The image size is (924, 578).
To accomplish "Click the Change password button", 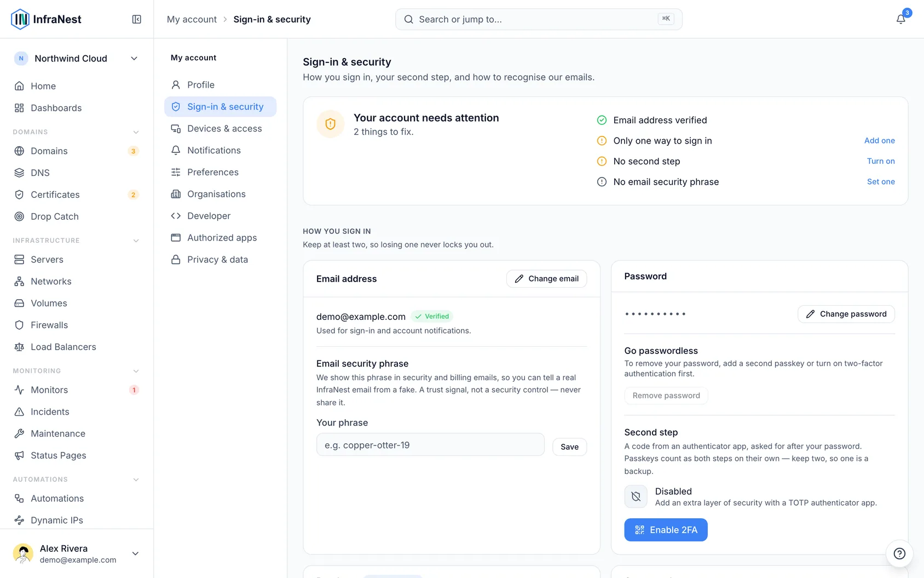I will coord(846,314).
